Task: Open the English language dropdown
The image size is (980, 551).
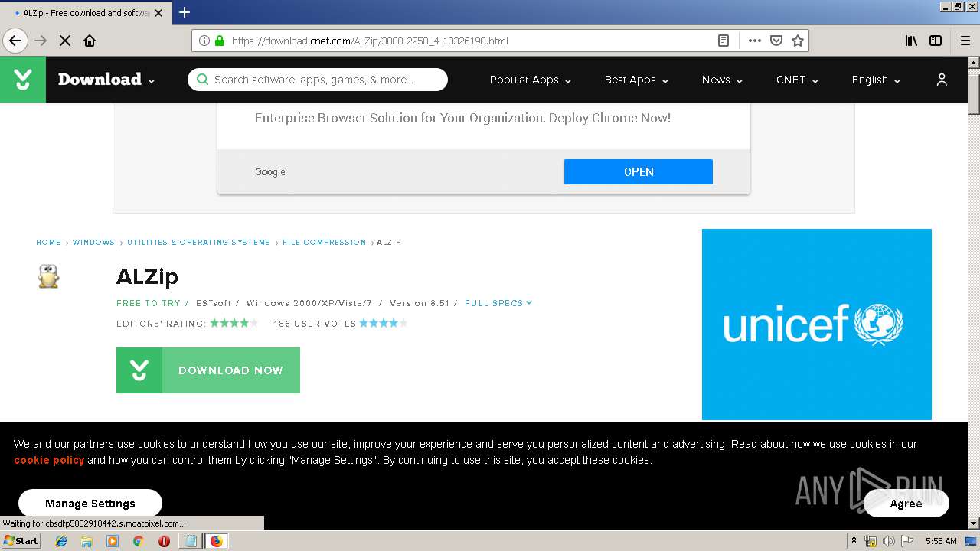Action: point(876,80)
